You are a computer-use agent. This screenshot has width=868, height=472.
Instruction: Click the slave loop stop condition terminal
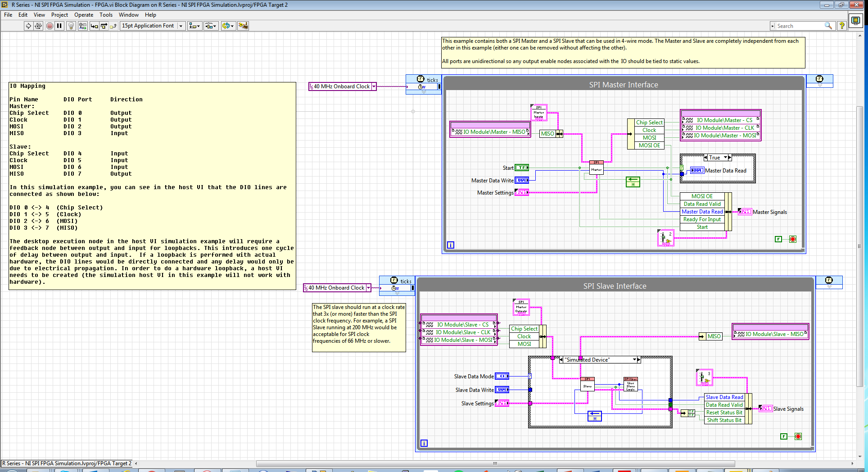[x=798, y=436]
